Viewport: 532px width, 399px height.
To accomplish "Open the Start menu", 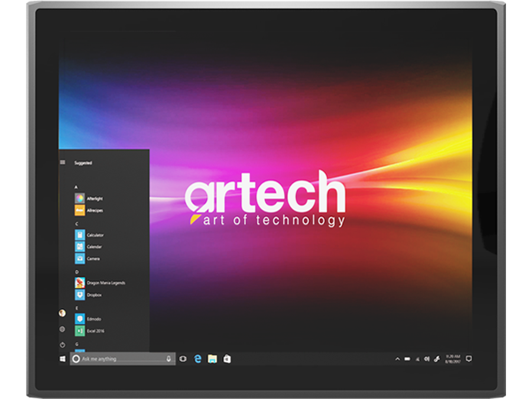I will pyautogui.click(x=61, y=358).
